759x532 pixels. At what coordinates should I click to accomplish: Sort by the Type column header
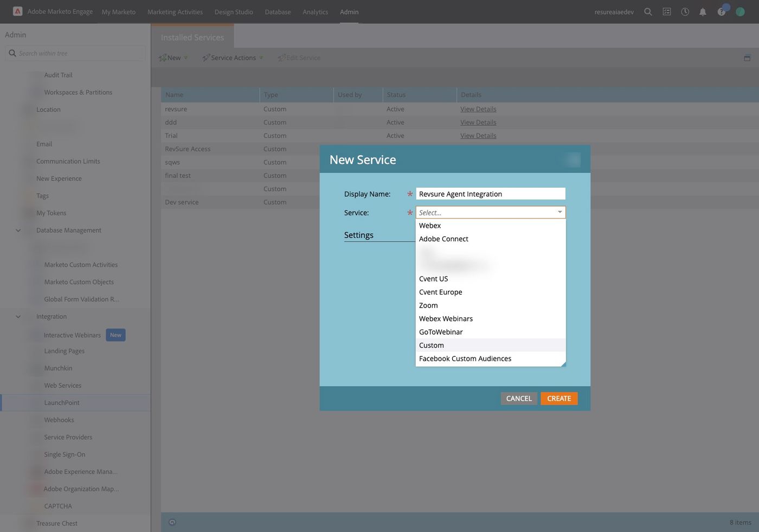(297, 95)
